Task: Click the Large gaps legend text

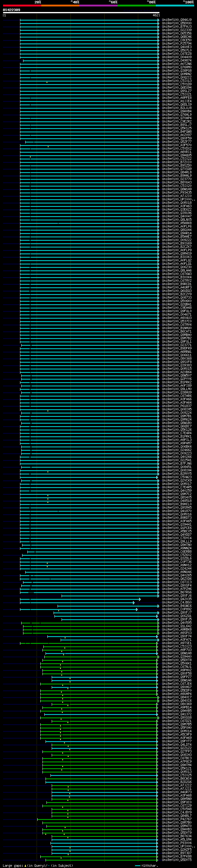Action: tap(38, 866)
